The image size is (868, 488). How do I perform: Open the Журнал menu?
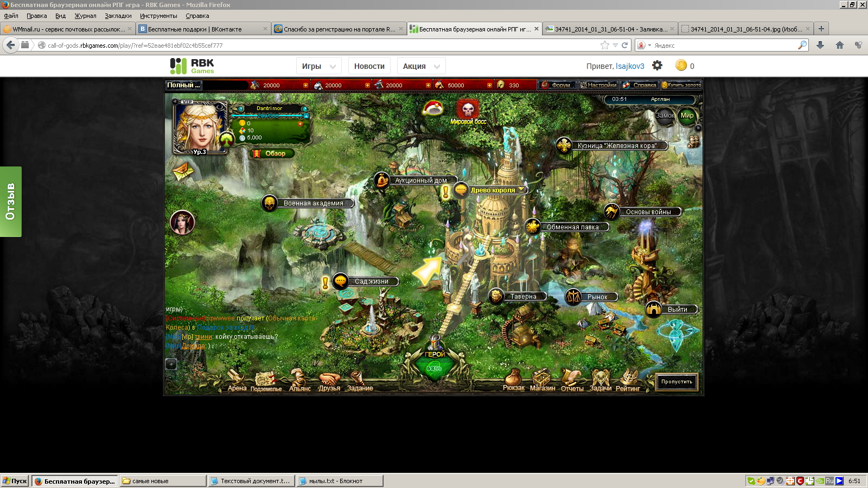[85, 16]
